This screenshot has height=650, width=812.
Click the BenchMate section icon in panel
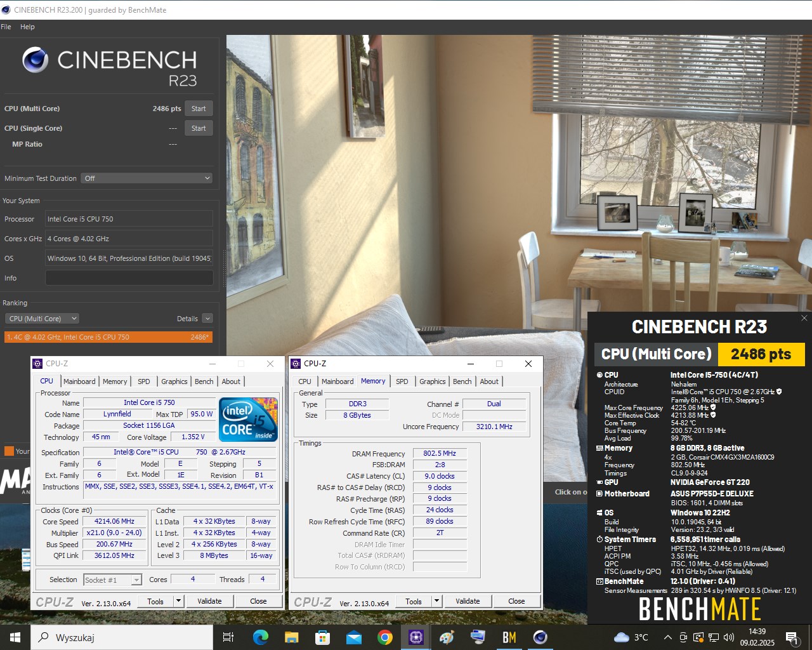[599, 581]
